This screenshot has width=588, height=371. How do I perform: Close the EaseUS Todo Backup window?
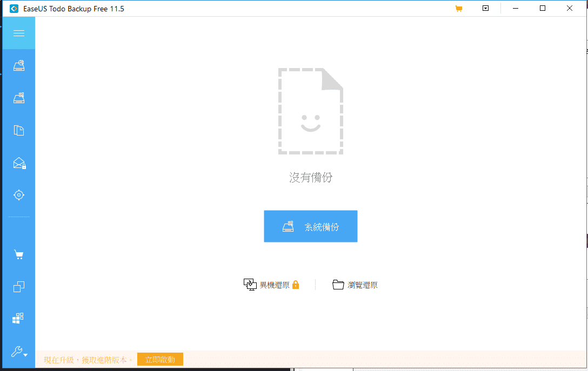click(x=570, y=8)
